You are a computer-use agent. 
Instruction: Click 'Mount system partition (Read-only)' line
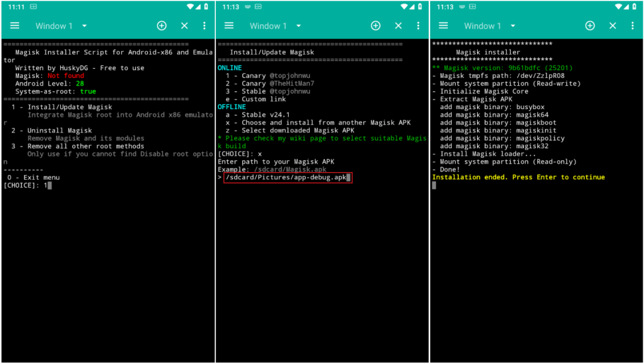pyautogui.click(x=504, y=161)
